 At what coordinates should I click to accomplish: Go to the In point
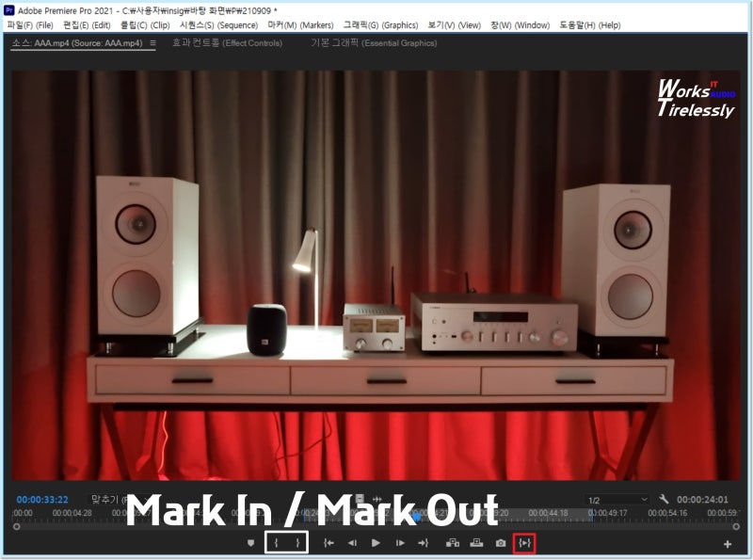point(328,543)
